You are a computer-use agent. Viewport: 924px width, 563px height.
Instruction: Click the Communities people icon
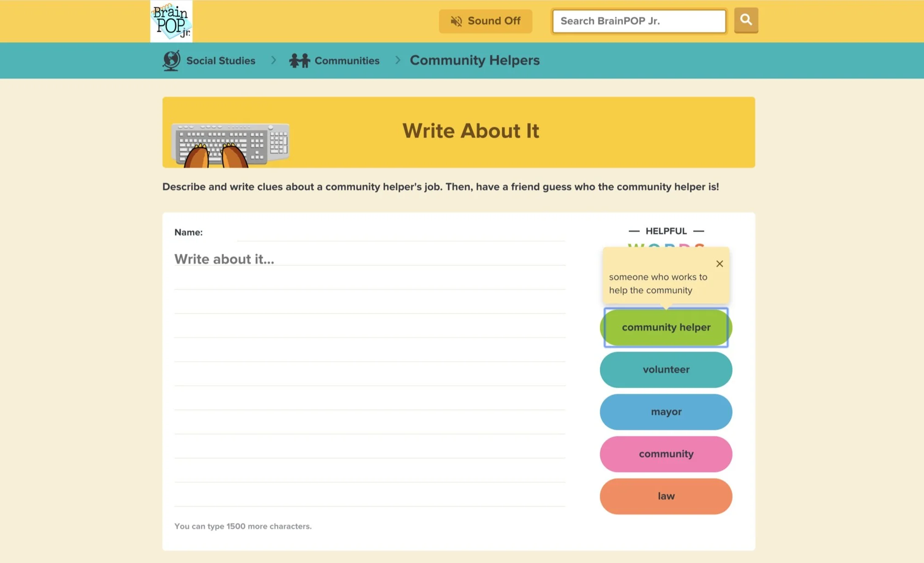click(299, 61)
